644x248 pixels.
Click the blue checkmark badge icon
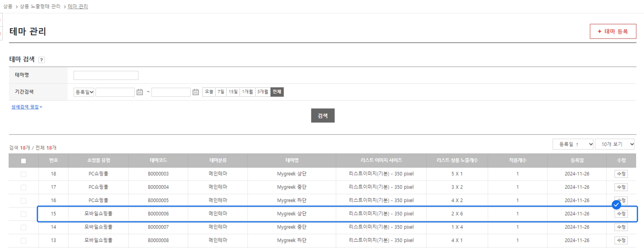[x=616, y=205]
